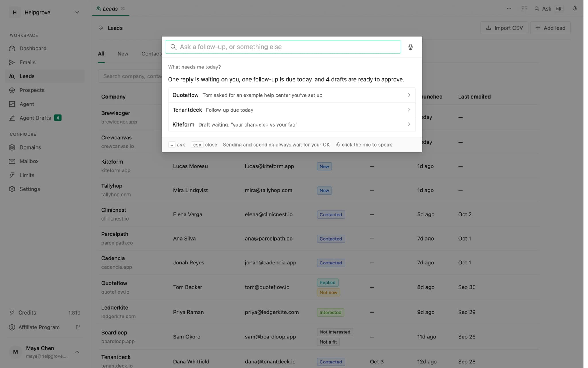Click the Agent Drafts pencil icon
Viewport: 588px width, 368px height.
12,118
